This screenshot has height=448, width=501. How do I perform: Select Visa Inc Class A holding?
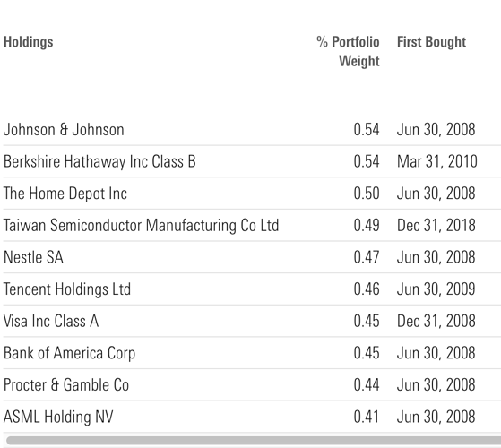pos(51,322)
